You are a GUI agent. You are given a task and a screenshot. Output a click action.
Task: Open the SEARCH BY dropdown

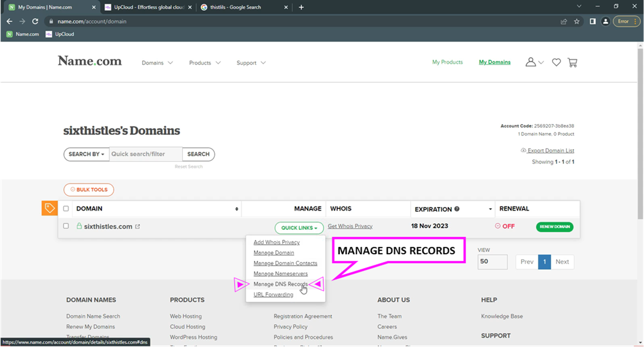[x=86, y=154]
